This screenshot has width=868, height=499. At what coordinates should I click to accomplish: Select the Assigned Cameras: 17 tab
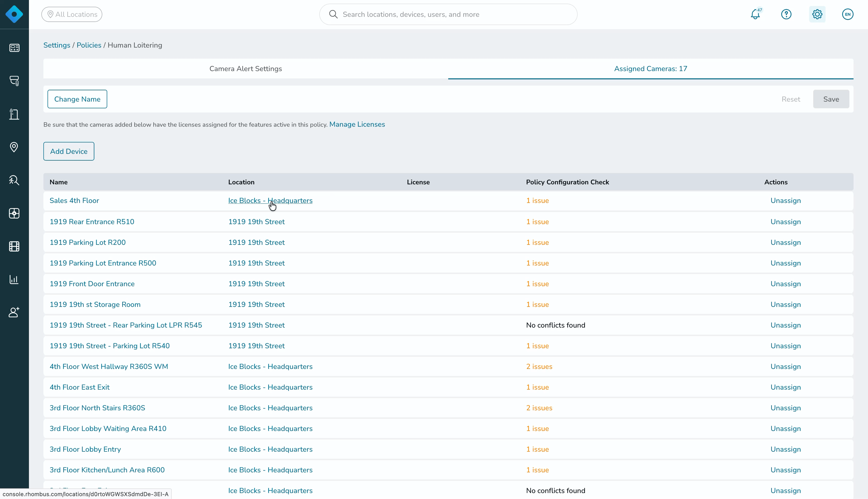(650, 69)
